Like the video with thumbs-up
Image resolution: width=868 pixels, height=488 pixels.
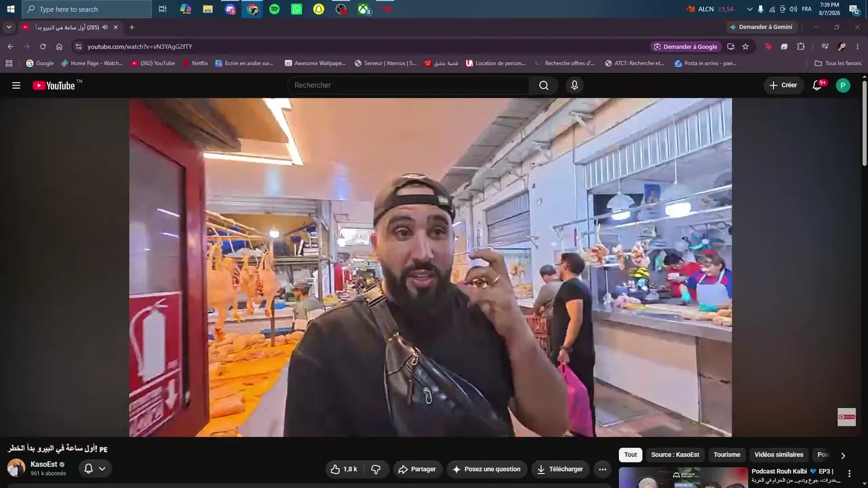[344, 469]
